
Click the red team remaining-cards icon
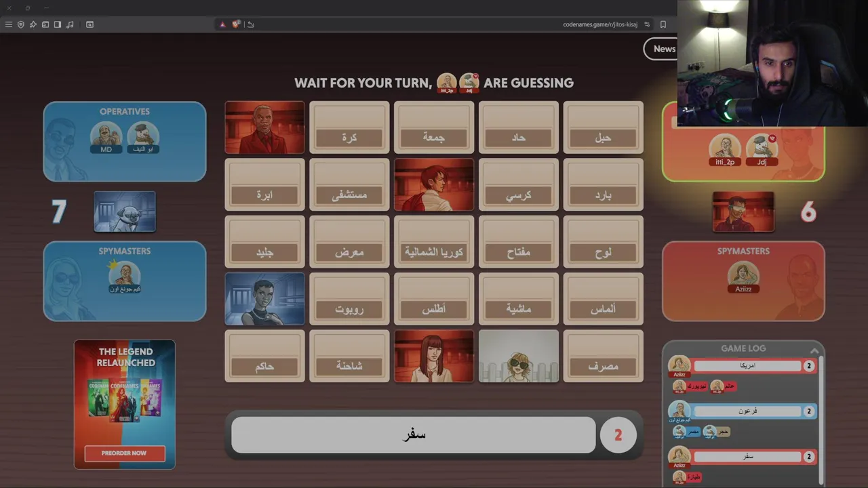coord(743,211)
